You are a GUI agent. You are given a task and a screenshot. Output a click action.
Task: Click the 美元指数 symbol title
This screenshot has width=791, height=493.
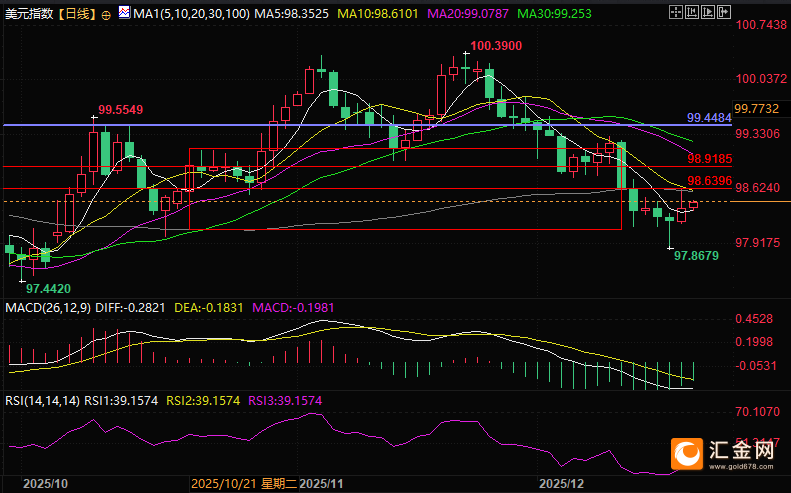pos(29,14)
